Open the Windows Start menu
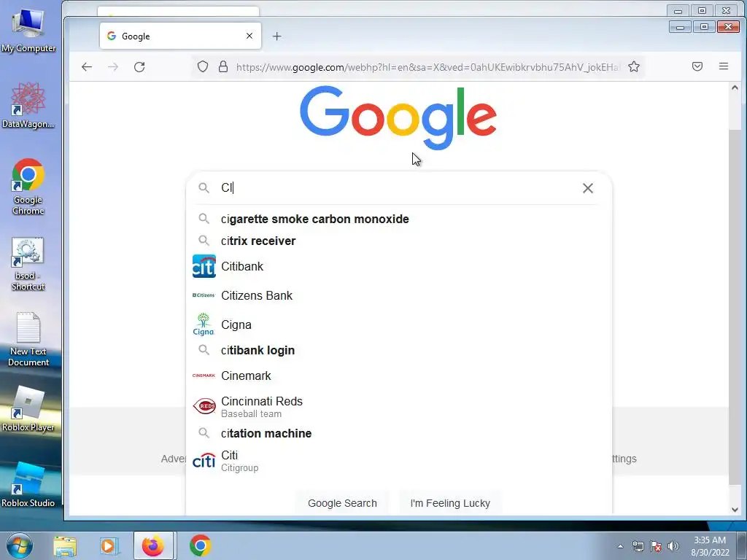The height and width of the screenshot is (560, 747). tap(20, 545)
